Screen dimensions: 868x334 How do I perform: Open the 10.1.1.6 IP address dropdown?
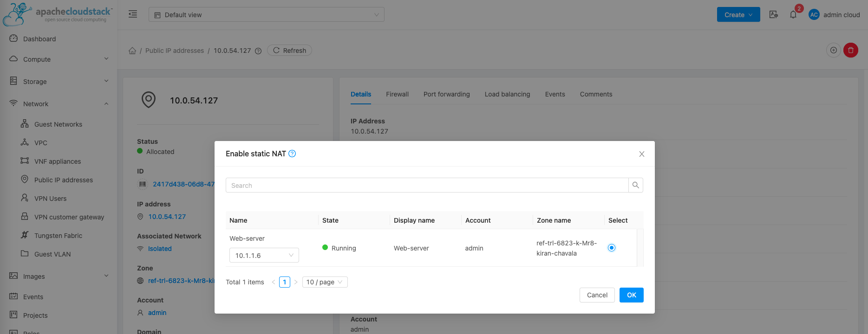[x=264, y=255]
